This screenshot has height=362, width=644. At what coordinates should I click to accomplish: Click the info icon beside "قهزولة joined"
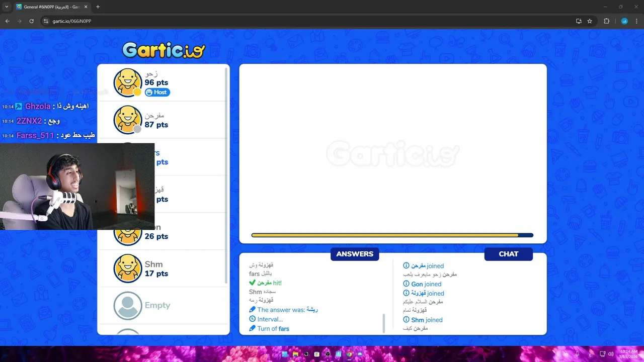406,293
